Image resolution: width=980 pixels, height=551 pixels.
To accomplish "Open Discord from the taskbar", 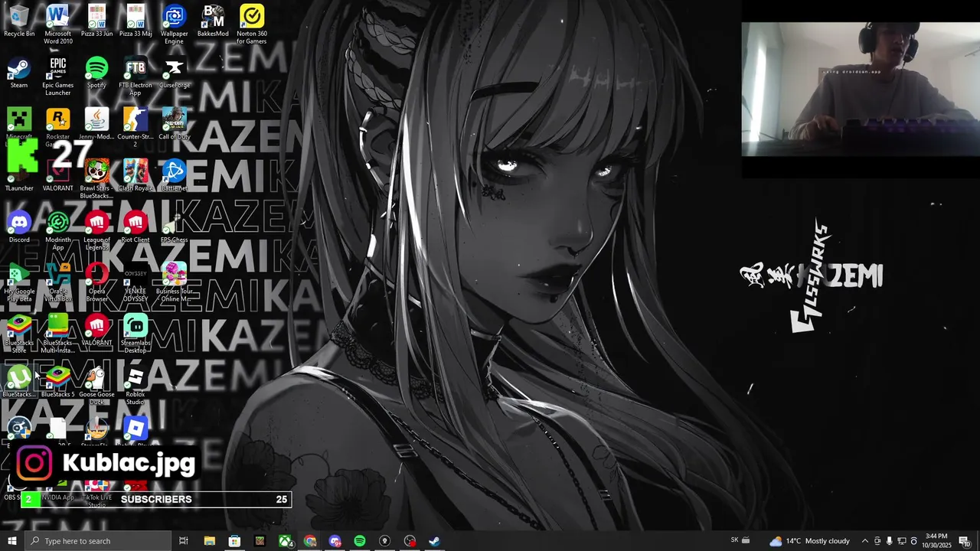I will [x=335, y=541].
